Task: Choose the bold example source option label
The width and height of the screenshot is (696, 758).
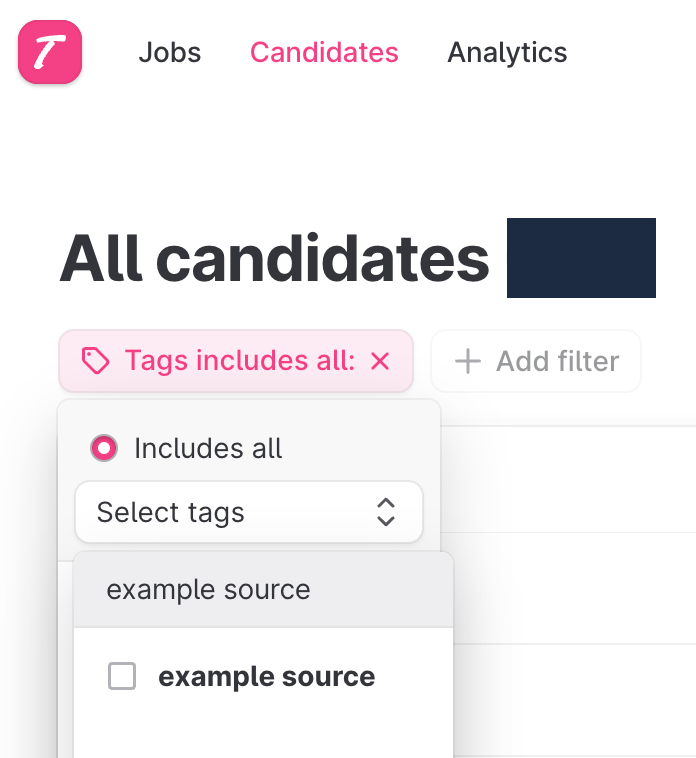Action: tap(266, 677)
